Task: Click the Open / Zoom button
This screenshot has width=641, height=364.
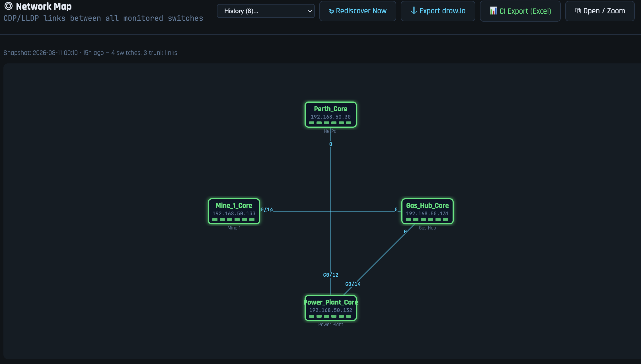Action: (600, 11)
